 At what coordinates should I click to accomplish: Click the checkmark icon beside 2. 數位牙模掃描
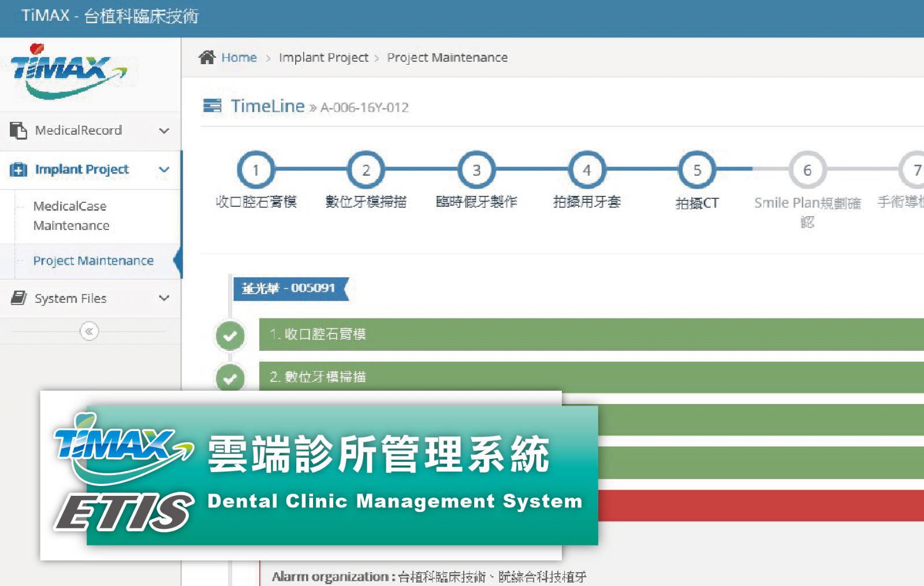click(230, 379)
